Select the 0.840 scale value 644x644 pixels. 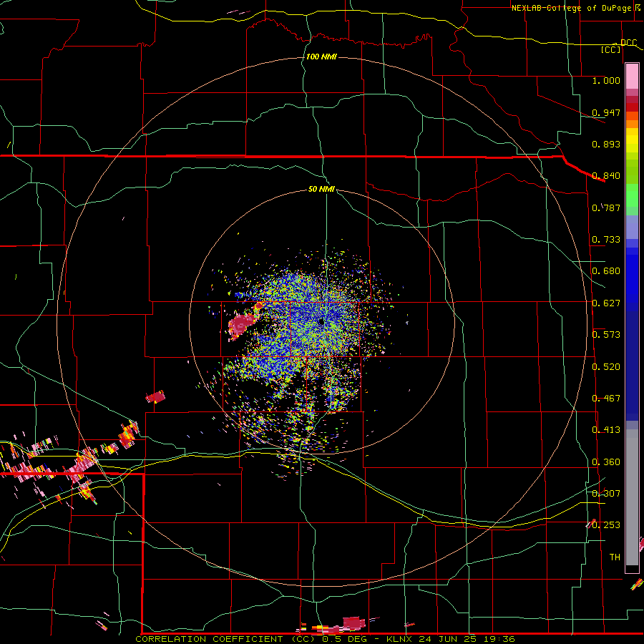606,175
